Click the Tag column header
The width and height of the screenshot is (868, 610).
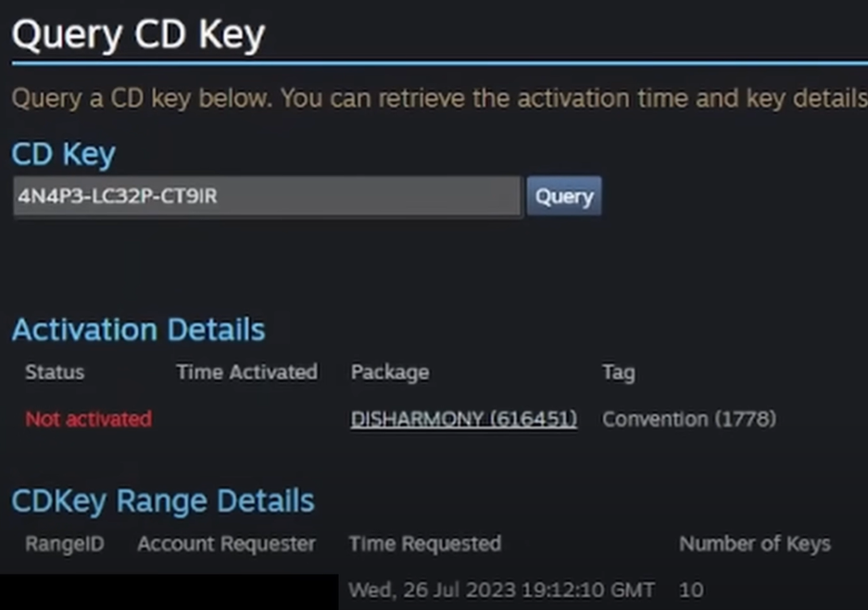tap(618, 373)
